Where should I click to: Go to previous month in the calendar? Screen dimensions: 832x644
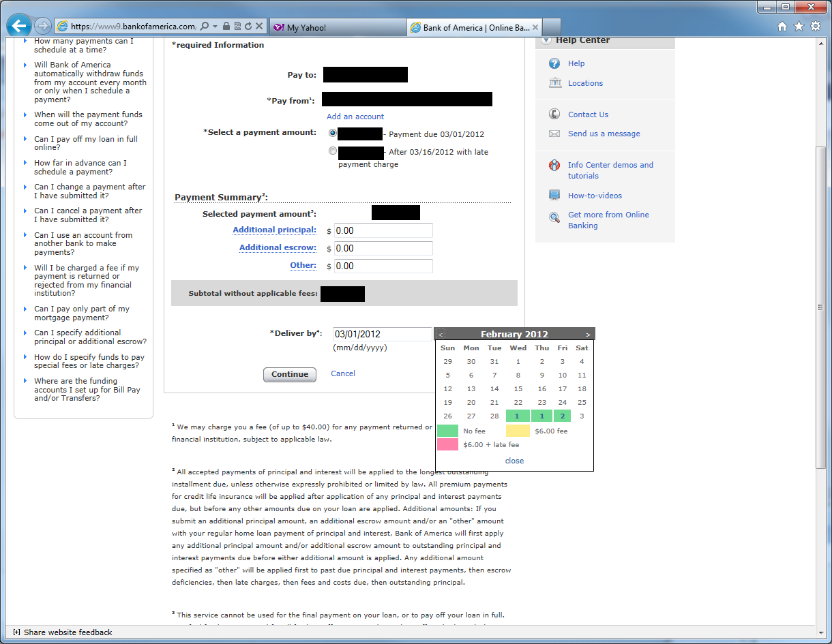click(x=441, y=335)
